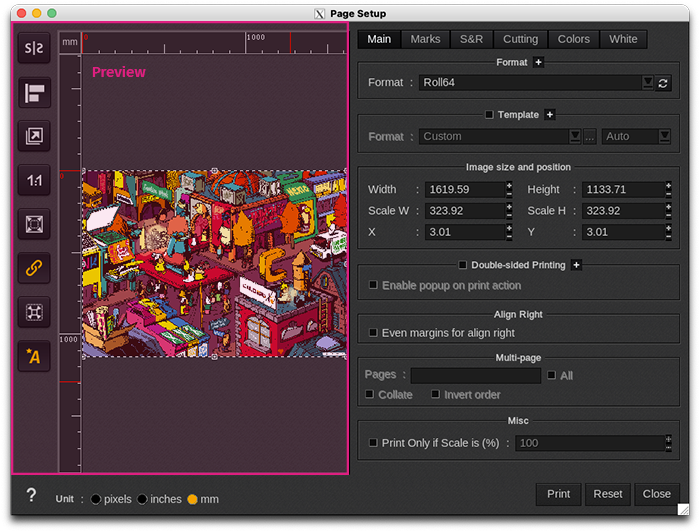Screen dimensions: 700x531
Task: Enable the Template checkbox
Action: [x=489, y=115]
